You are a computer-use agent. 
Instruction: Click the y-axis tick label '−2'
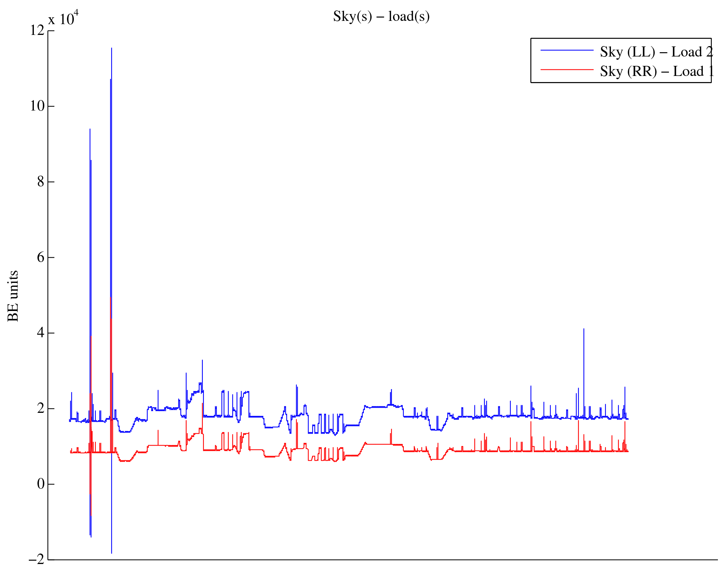point(36,559)
